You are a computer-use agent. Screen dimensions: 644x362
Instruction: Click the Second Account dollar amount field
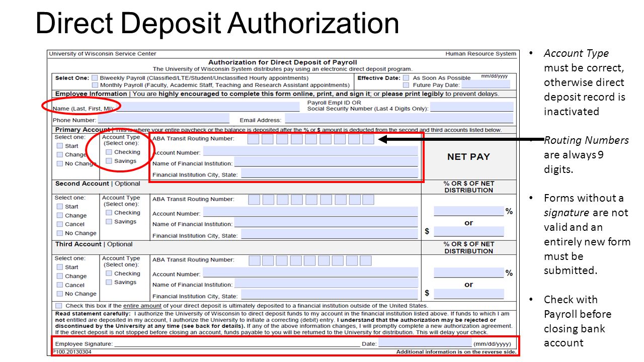(x=469, y=232)
